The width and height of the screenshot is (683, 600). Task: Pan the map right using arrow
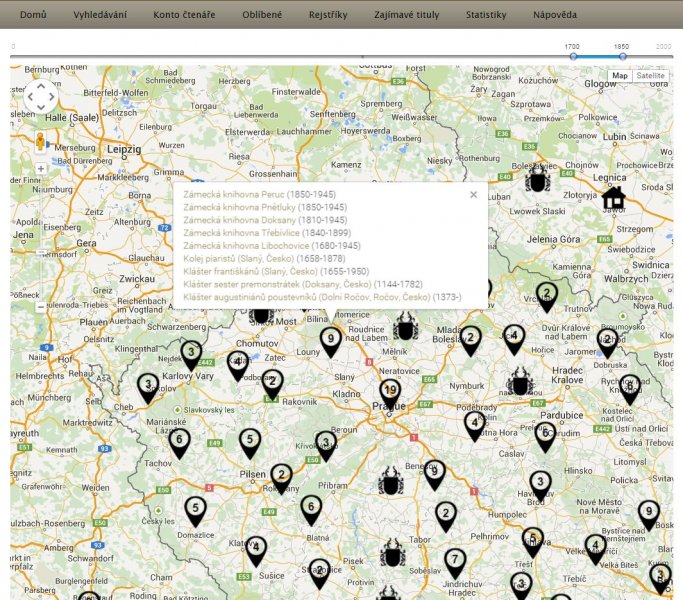(51, 97)
